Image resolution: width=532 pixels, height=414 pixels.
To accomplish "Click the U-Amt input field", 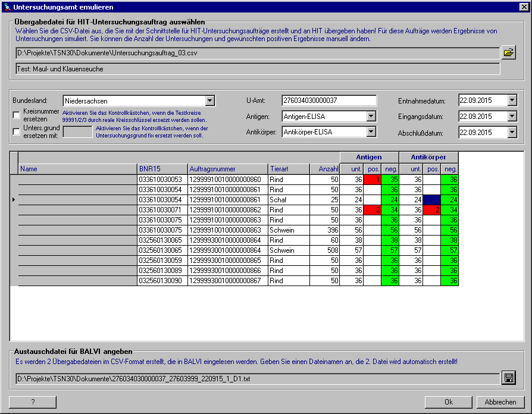I will pyautogui.click(x=328, y=101).
